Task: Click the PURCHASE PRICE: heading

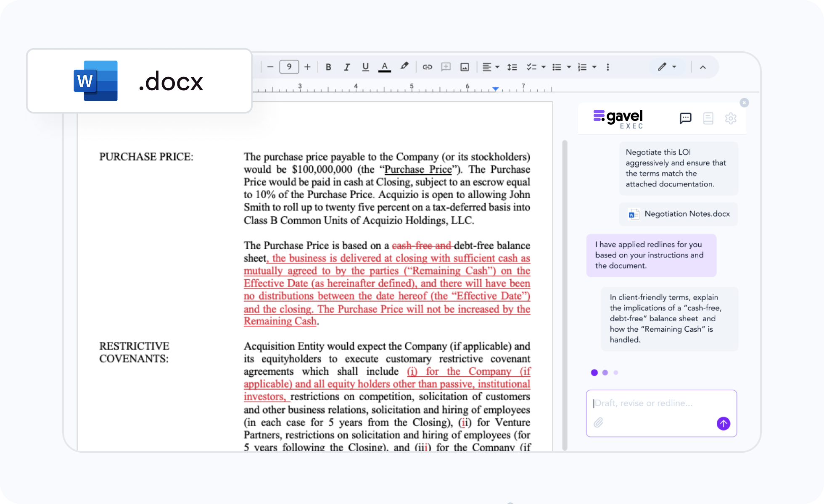Action: click(146, 157)
